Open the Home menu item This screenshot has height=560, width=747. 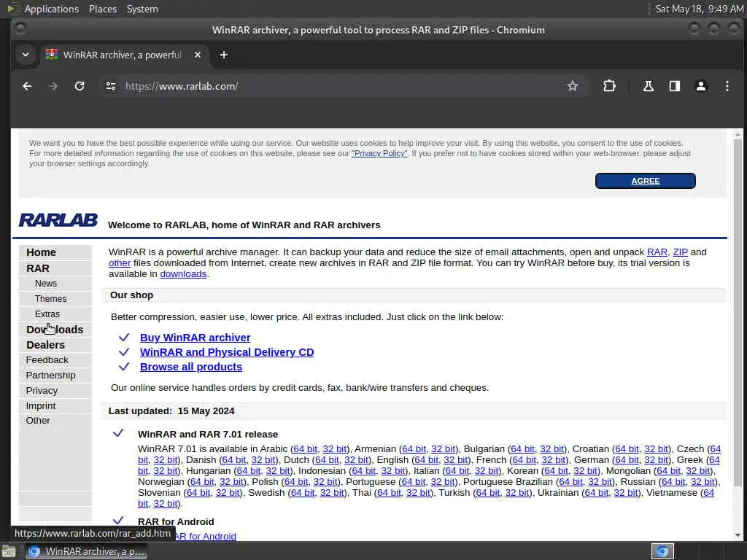click(41, 252)
